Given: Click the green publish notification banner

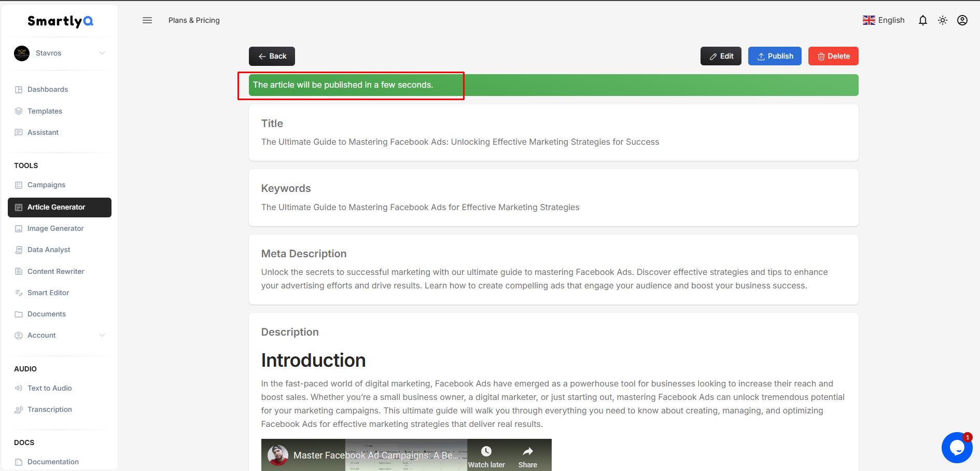Looking at the screenshot, I should 554,85.
